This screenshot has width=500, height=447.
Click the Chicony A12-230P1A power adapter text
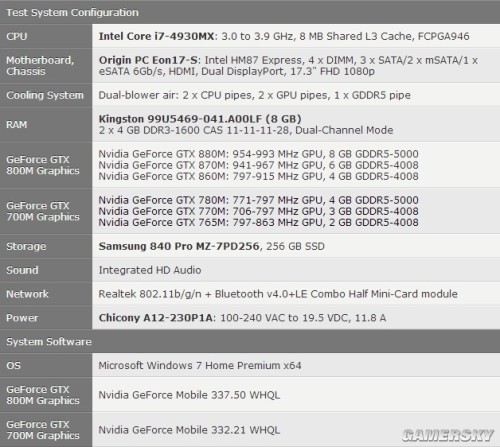[155, 318]
